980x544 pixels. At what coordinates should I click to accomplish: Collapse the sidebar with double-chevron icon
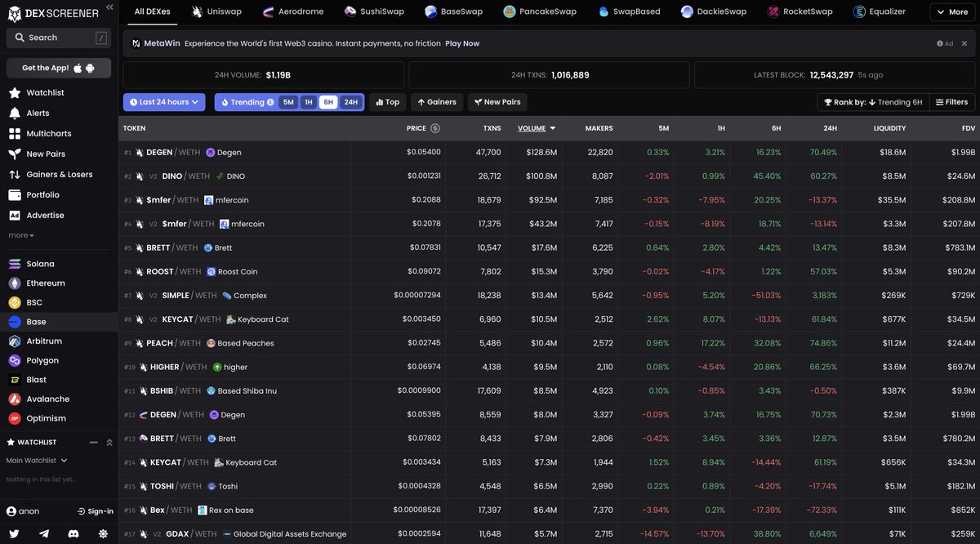point(109,7)
